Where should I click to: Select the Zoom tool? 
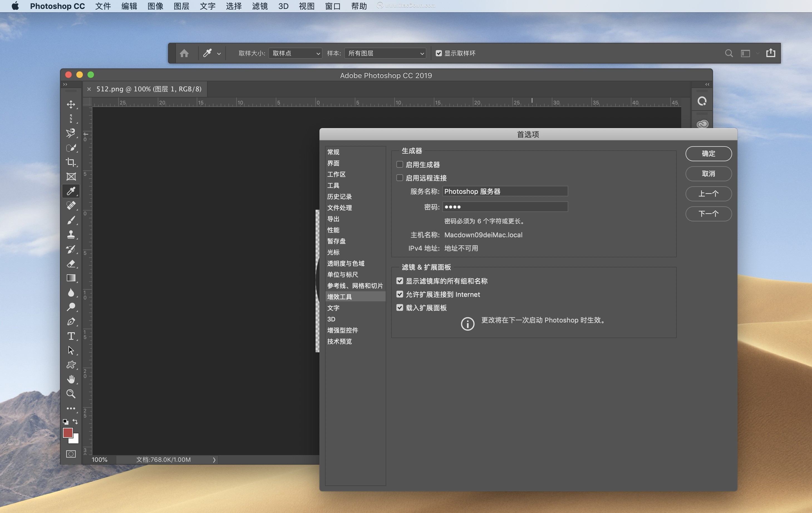click(x=71, y=394)
